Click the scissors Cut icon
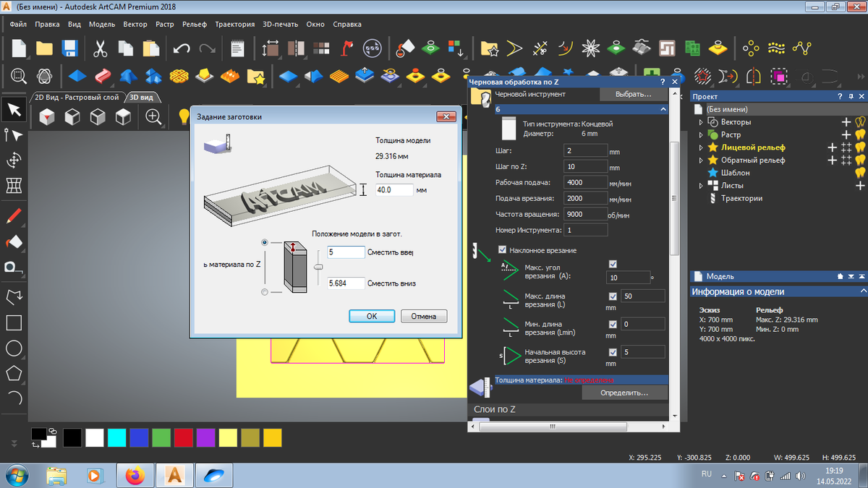The height and width of the screenshot is (488, 868). (x=100, y=48)
